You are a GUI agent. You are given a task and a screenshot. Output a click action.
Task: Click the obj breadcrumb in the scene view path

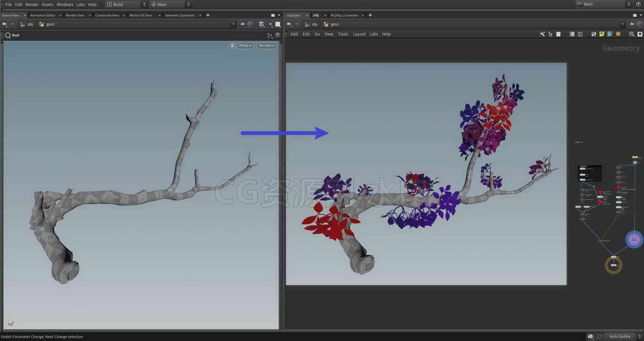[30, 24]
